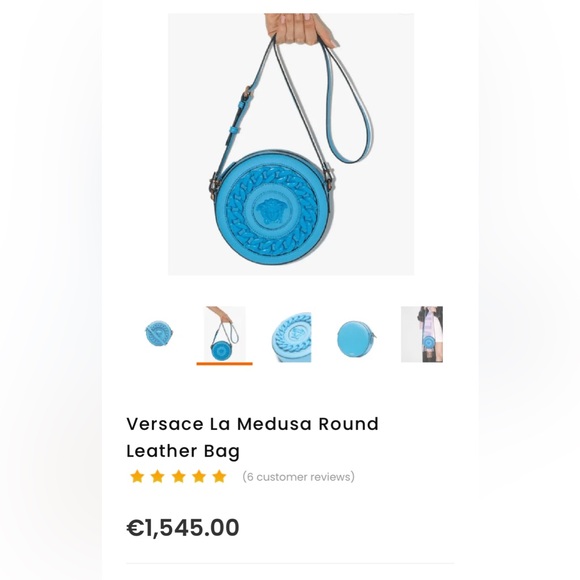Open the front-view bag thumbnail
The width and height of the screenshot is (580, 580).
pos(159,334)
